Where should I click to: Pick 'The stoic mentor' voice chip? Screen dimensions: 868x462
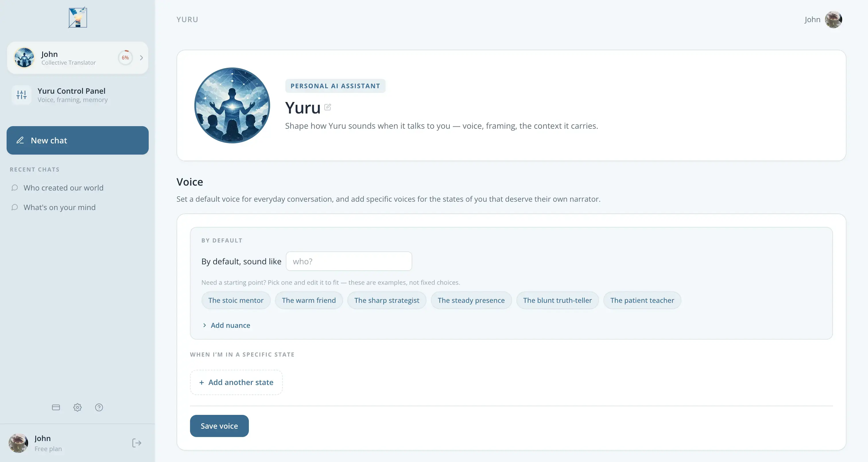pos(236,301)
